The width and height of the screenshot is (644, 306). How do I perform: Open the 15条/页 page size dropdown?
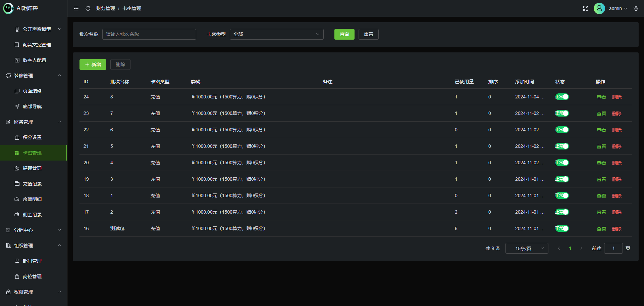pos(527,248)
